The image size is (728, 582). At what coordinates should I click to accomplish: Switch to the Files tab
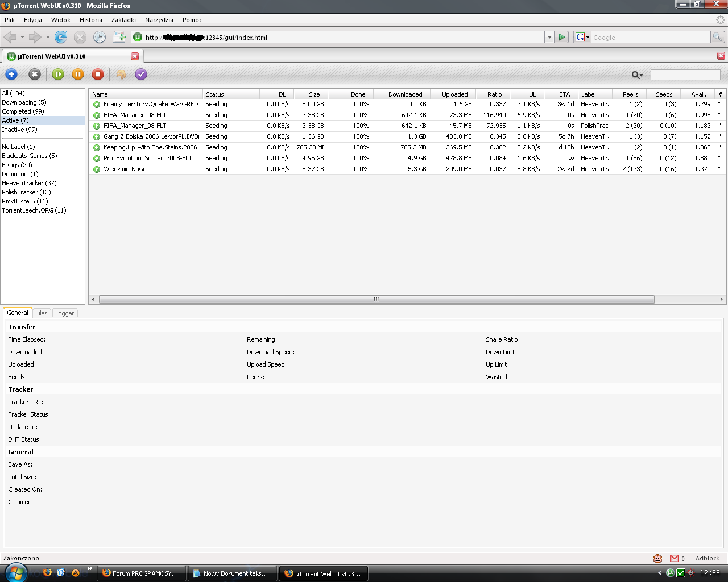42,313
